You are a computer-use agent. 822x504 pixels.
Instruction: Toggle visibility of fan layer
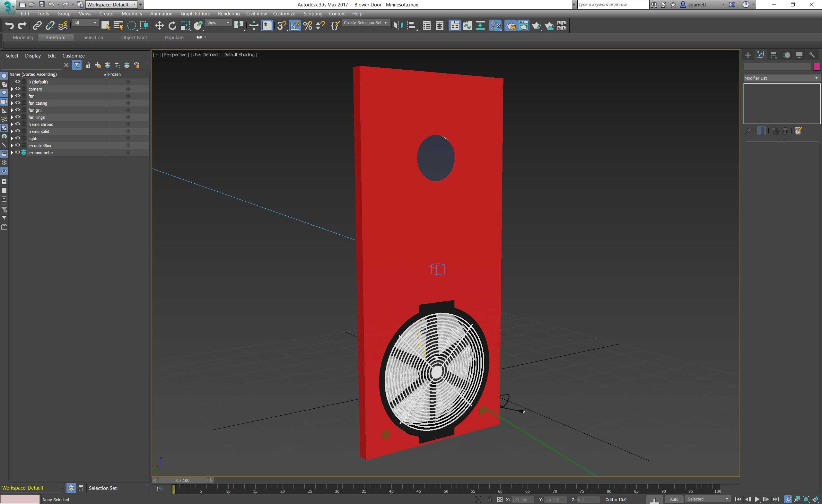click(17, 96)
